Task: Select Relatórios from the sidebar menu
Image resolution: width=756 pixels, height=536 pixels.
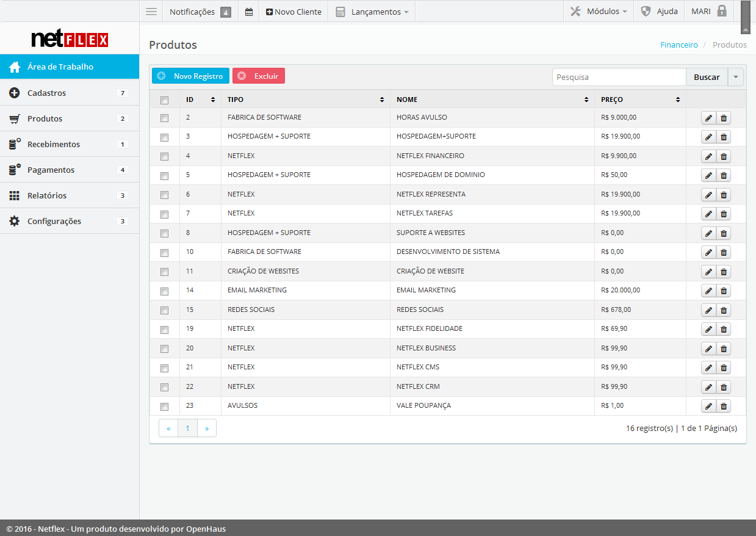Action: [x=47, y=195]
